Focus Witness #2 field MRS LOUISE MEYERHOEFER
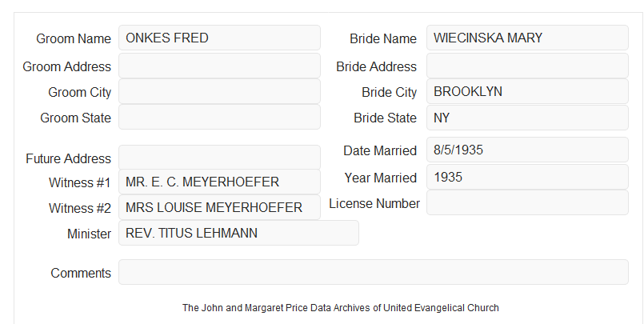Image resolution: width=644 pixels, height=324 pixels. pyautogui.click(x=219, y=207)
